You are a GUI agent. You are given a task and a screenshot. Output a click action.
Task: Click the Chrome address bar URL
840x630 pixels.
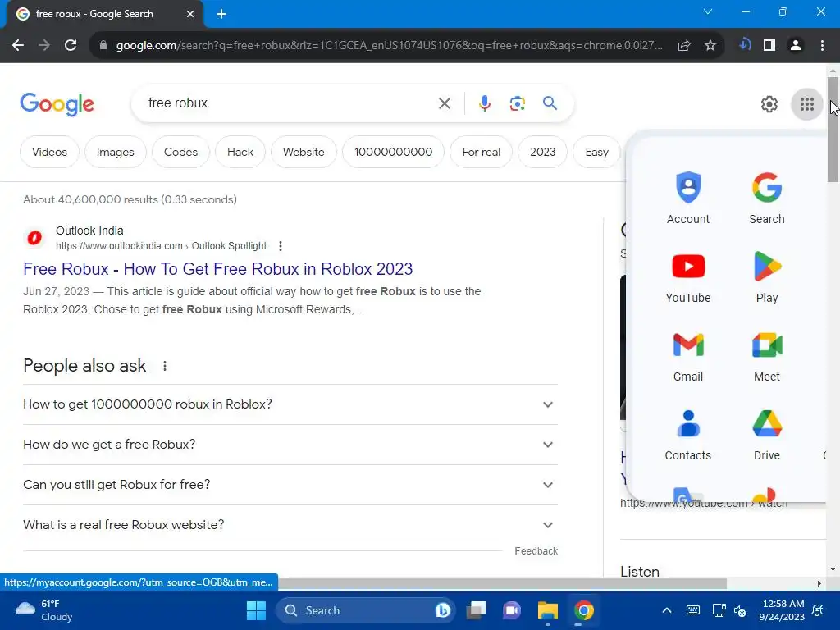pyautogui.click(x=389, y=46)
